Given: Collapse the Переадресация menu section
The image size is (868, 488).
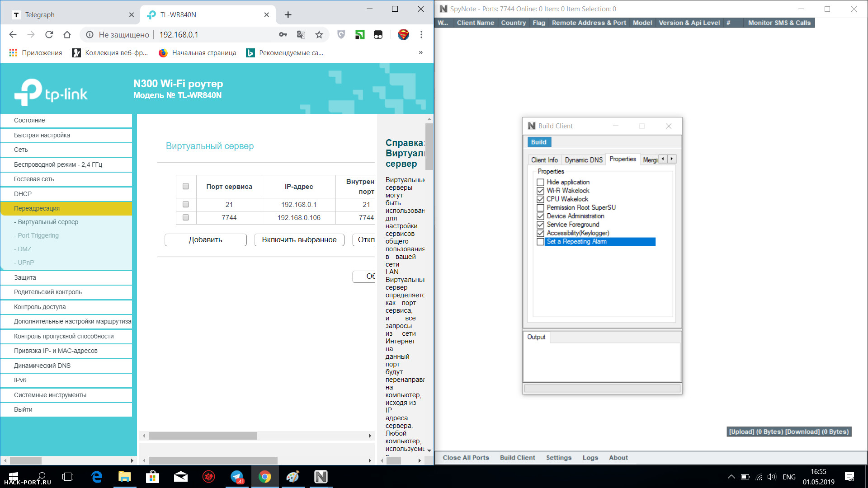Looking at the screenshot, I should click(x=66, y=208).
